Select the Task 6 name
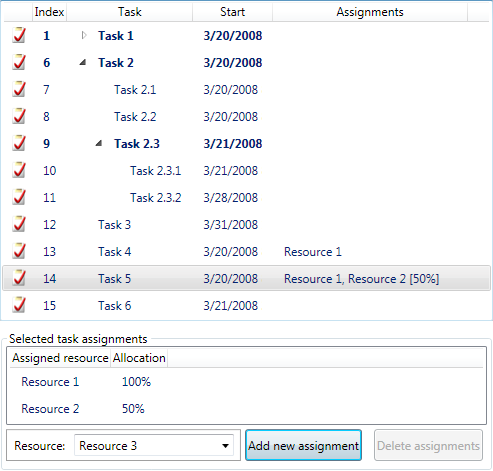Viewport: 493px width, 471px height. (x=114, y=306)
